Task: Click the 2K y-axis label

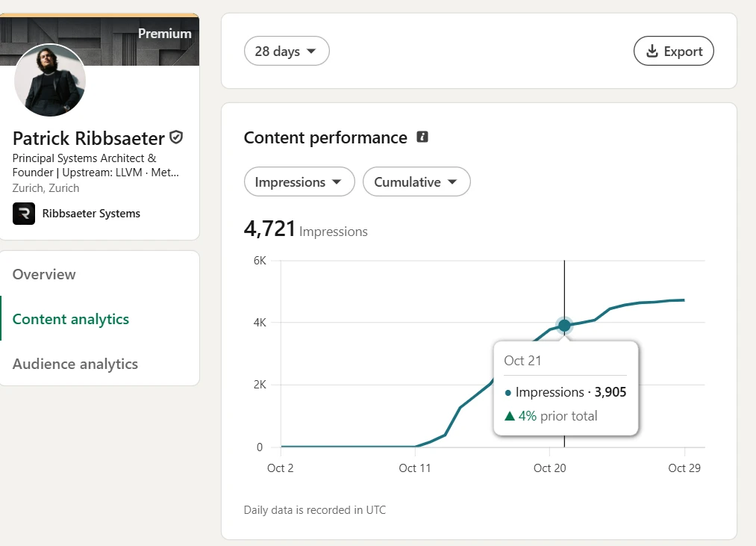Action: coord(260,385)
